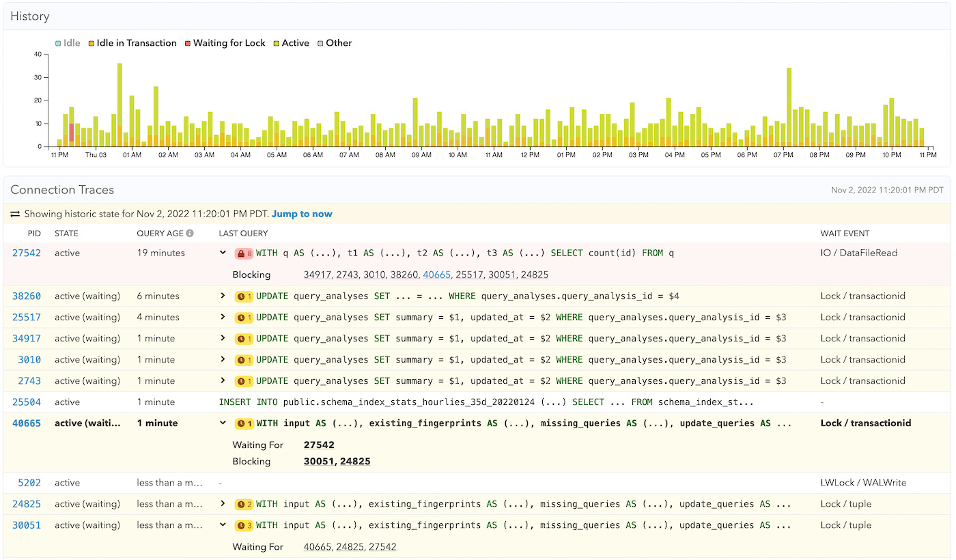Expand the PID 34917 query row
The height and width of the screenshot is (560, 956).
pos(223,339)
